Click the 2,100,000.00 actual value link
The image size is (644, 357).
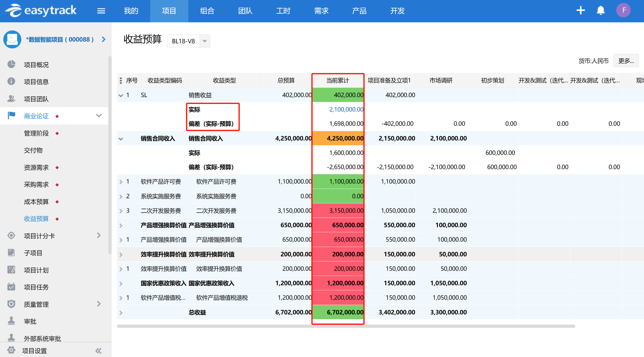(x=346, y=109)
